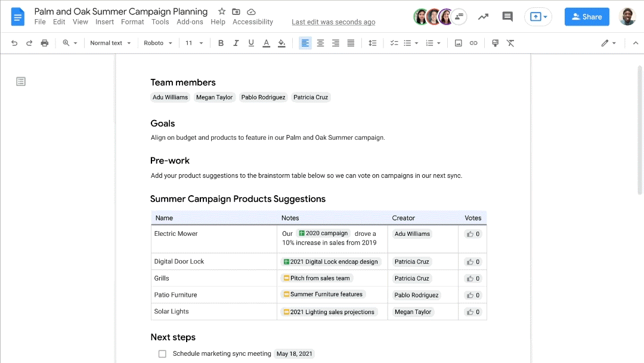Image resolution: width=644 pixels, height=363 pixels.
Task: Open the 'Last edit was seconds ago' link
Action: [333, 22]
